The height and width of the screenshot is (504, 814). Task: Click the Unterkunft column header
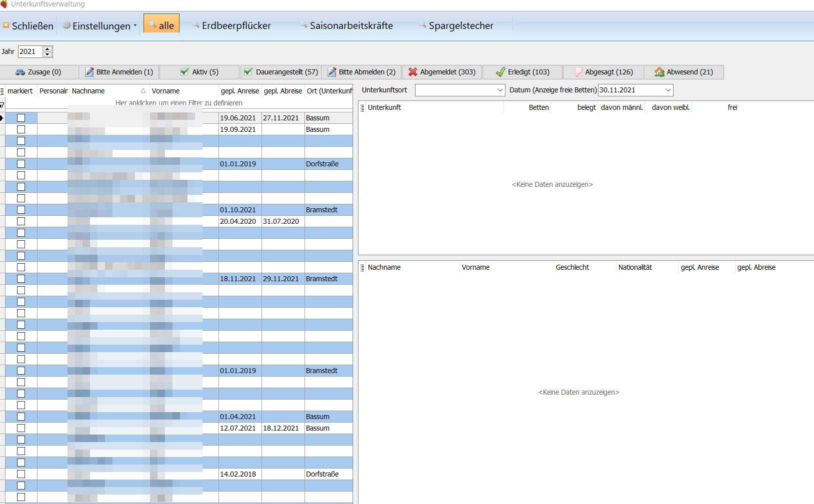[x=434, y=107]
